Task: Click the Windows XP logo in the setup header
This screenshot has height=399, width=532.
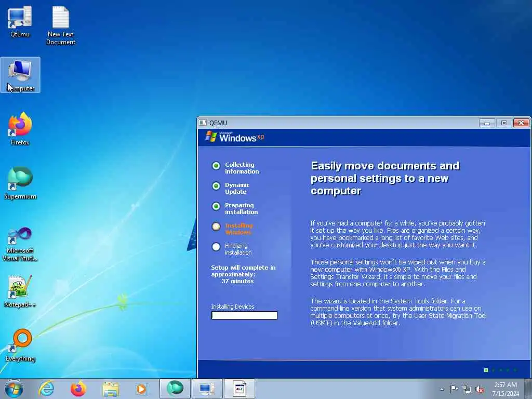Action: point(234,137)
